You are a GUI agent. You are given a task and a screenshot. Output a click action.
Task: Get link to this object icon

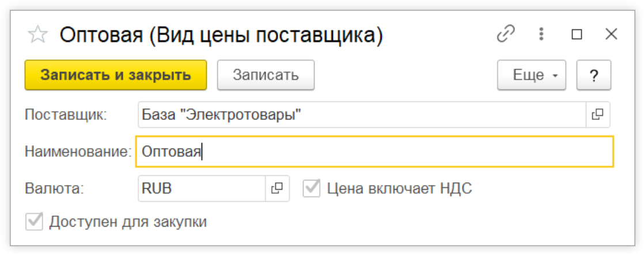[x=506, y=34]
